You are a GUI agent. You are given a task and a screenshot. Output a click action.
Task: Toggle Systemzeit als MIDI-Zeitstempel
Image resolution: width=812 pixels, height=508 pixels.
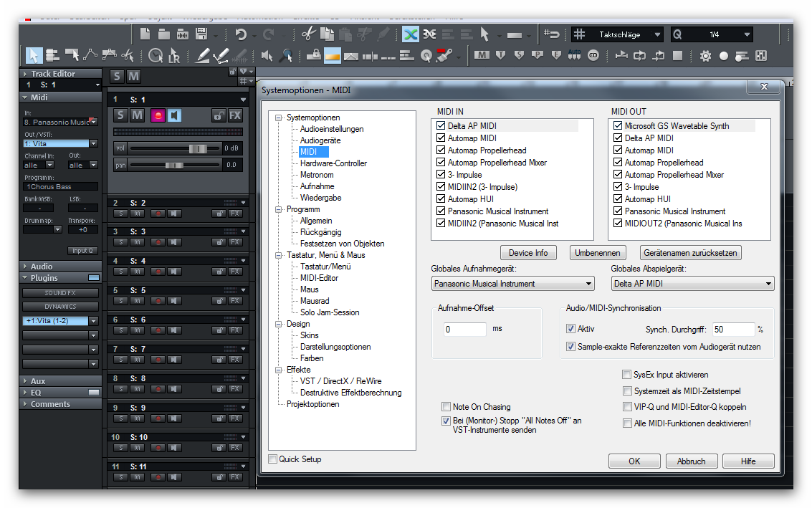(627, 391)
